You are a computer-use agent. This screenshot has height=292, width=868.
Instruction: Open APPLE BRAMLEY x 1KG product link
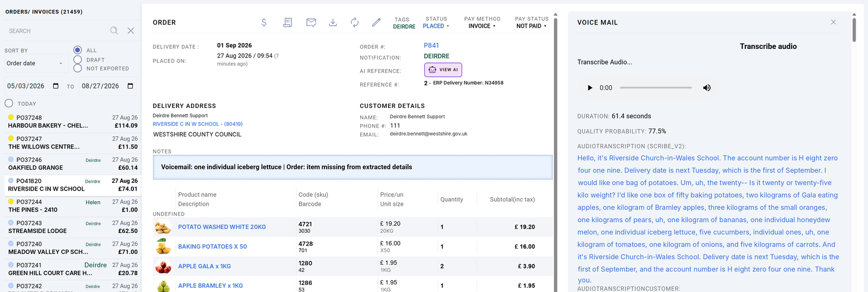coord(210,285)
